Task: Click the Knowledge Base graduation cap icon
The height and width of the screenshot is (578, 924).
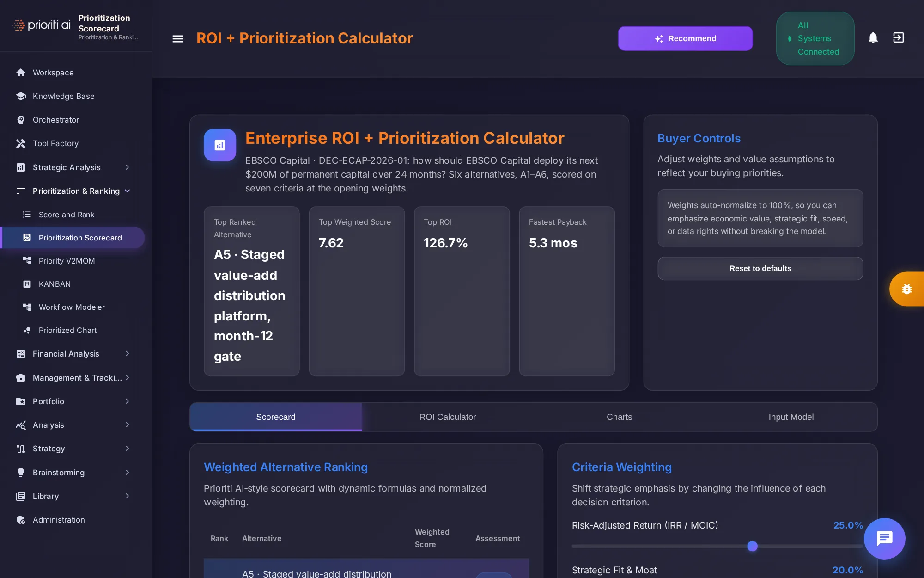Action: coord(21,96)
